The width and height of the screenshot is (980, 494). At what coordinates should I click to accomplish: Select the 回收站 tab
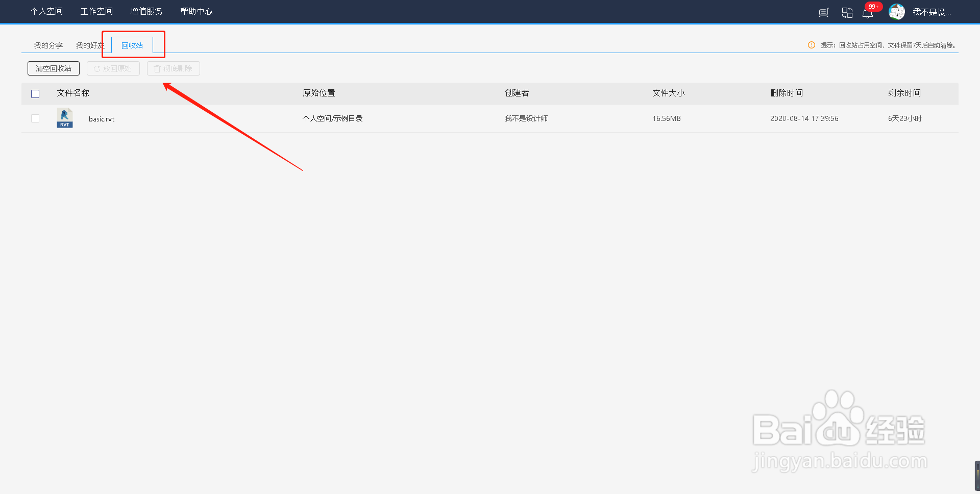pyautogui.click(x=132, y=45)
